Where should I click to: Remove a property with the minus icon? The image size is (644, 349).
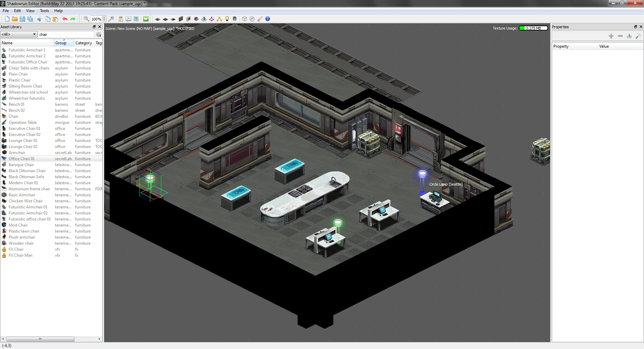pos(620,36)
